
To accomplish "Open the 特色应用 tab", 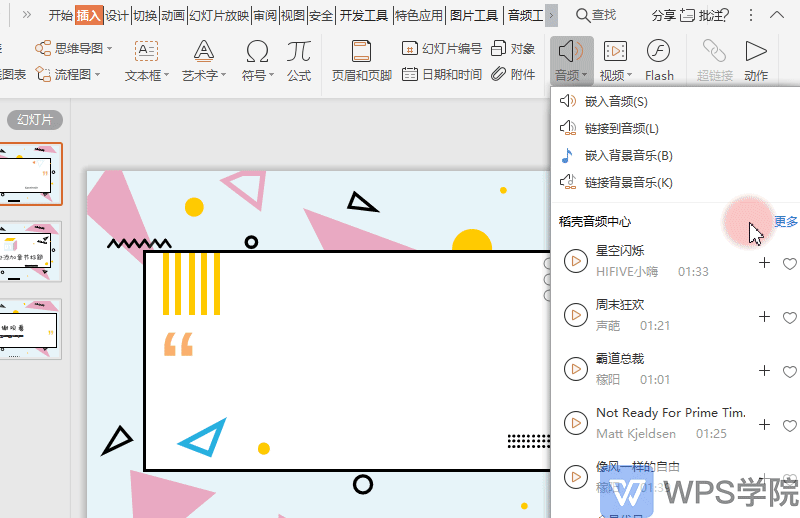I will tap(418, 15).
